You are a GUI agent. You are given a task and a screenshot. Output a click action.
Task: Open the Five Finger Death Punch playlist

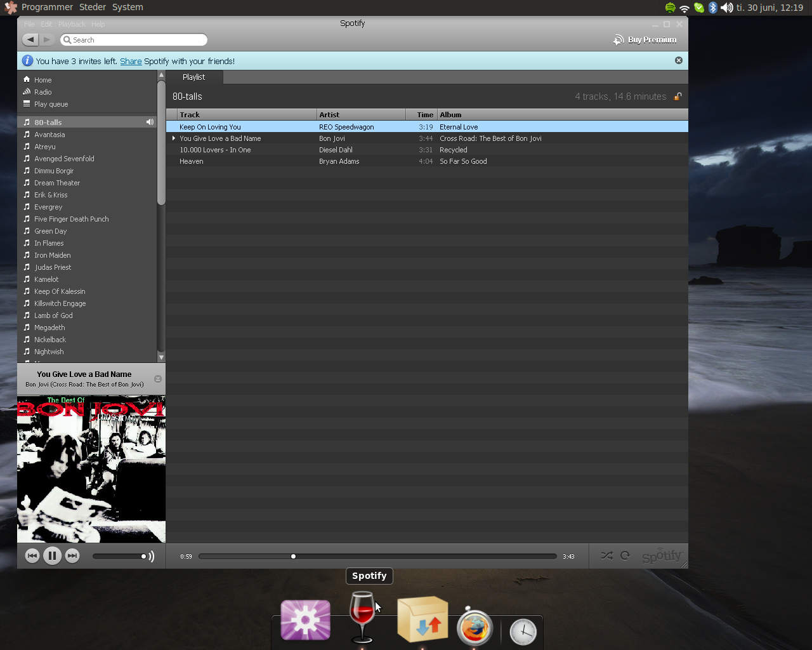pos(87,219)
